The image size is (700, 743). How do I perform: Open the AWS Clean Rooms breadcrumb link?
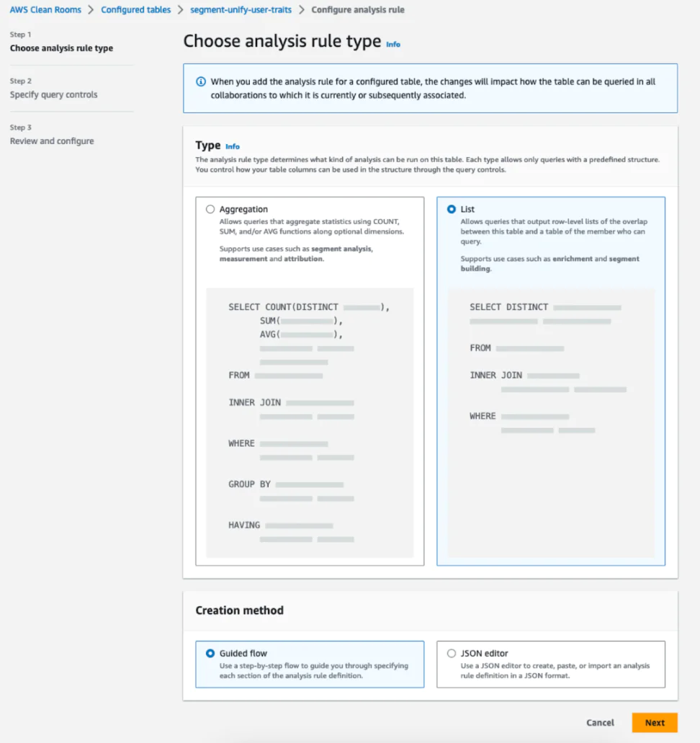click(x=45, y=10)
